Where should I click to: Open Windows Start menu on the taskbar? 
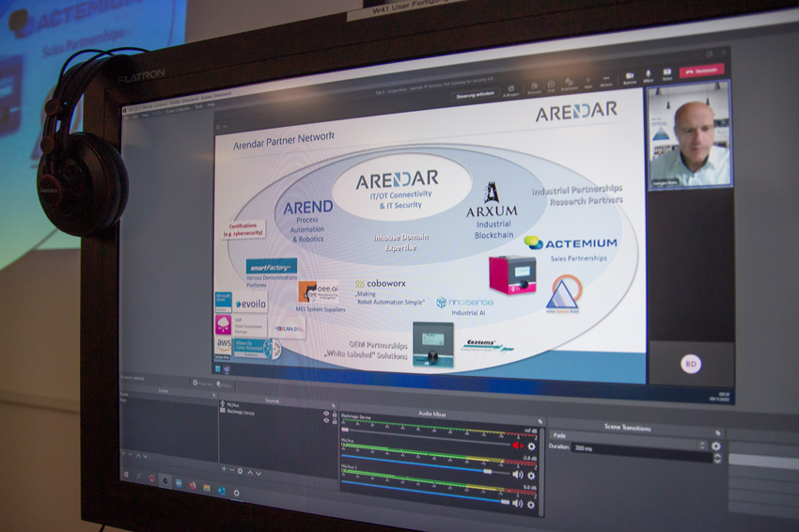pos(126,475)
